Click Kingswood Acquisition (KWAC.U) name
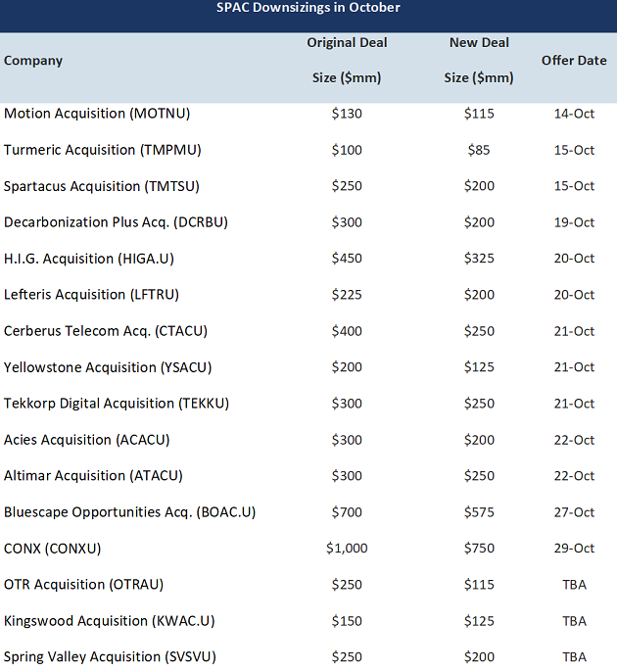This screenshot has width=617, height=672. click(110, 621)
